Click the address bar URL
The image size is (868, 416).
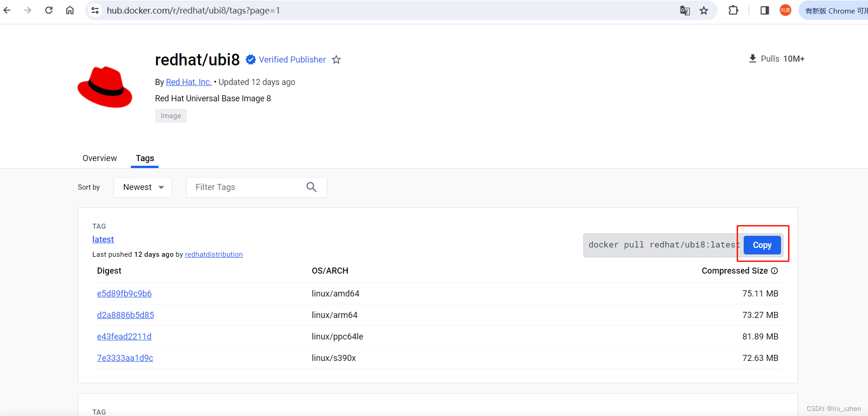[194, 10]
